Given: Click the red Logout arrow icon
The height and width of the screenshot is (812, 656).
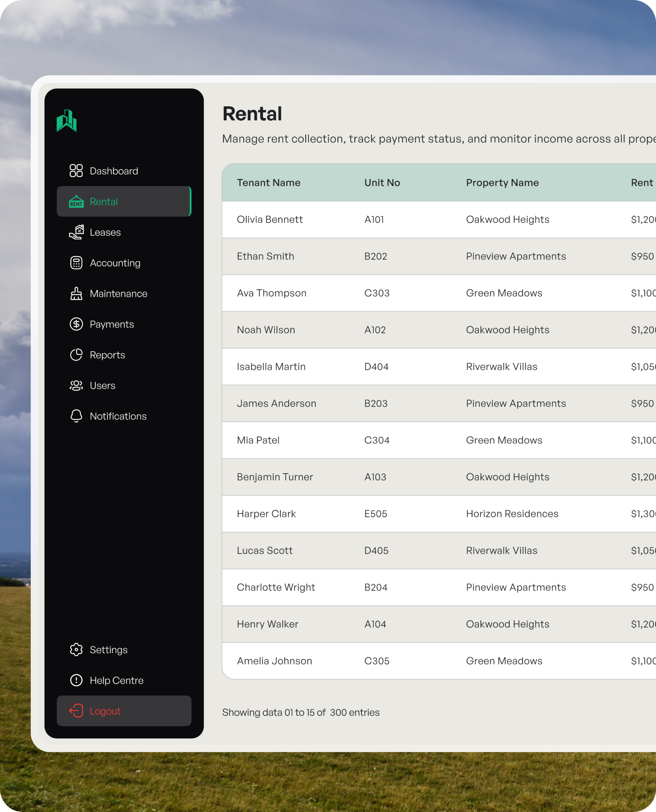Looking at the screenshot, I should pos(76,711).
